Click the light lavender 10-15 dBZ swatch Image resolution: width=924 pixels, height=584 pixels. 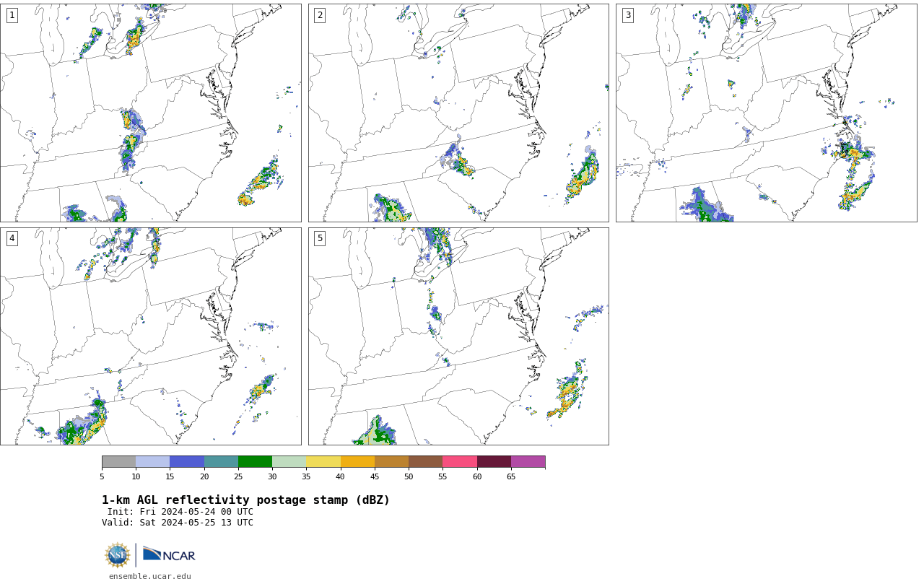[152, 462]
